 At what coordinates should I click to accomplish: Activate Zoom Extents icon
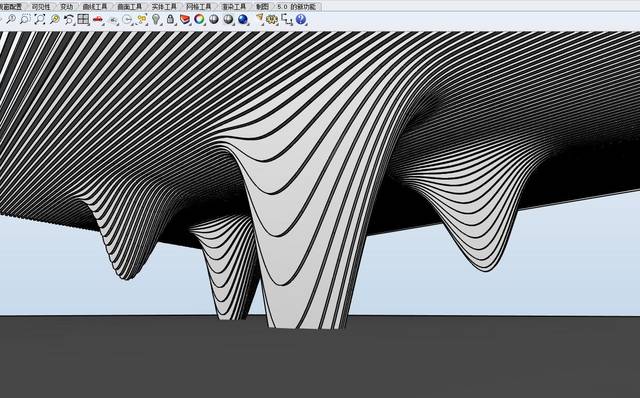click(x=40, y=19)
